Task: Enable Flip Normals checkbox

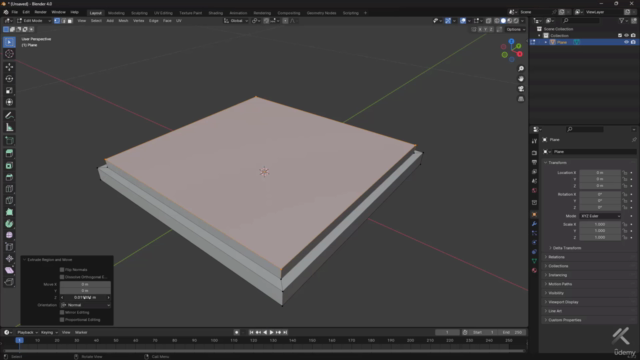Action: point(62,270)
